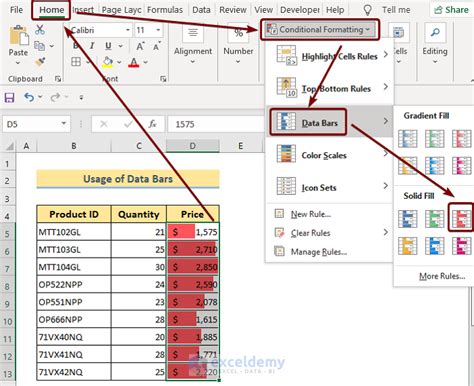This screenshot has height=386, width=474.
Task: Choose Solid Fill light blue data bar
Action: coord(434,246)
